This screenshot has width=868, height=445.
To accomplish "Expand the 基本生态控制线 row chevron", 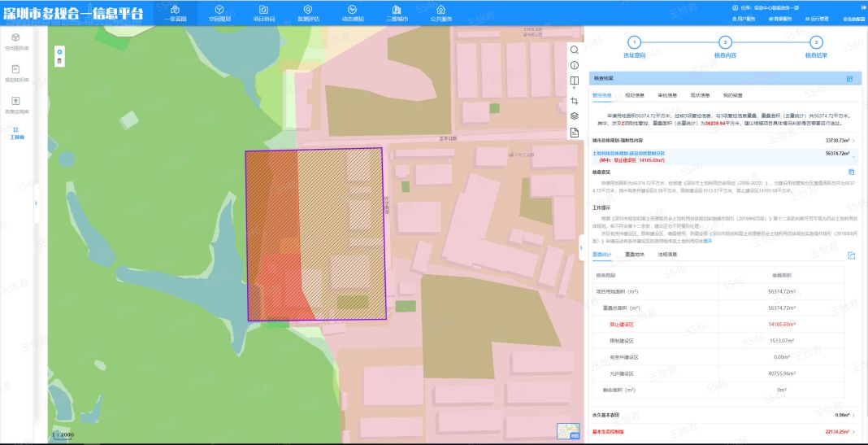I will coord(853,432).
